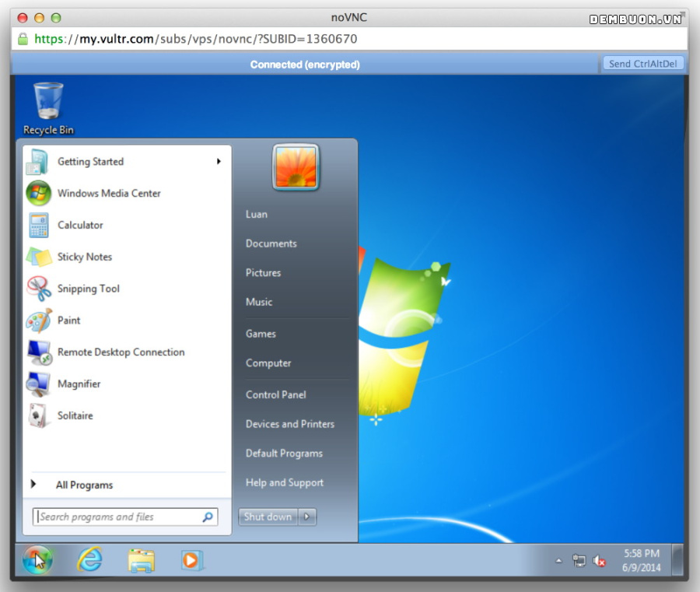This screenshot has width=700, height=592.
Task: Show hidden tray icons arrow
Action: click(558, 561)
